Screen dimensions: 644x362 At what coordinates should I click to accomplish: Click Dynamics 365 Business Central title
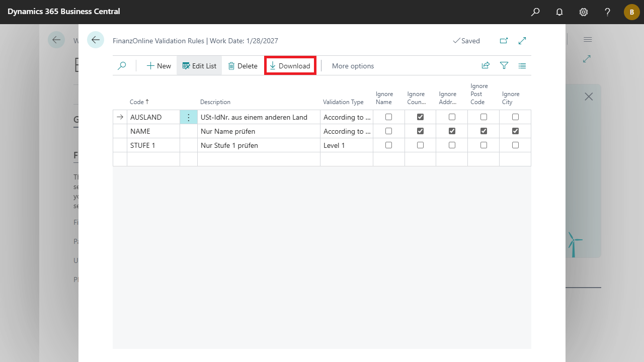pos(64,12)
